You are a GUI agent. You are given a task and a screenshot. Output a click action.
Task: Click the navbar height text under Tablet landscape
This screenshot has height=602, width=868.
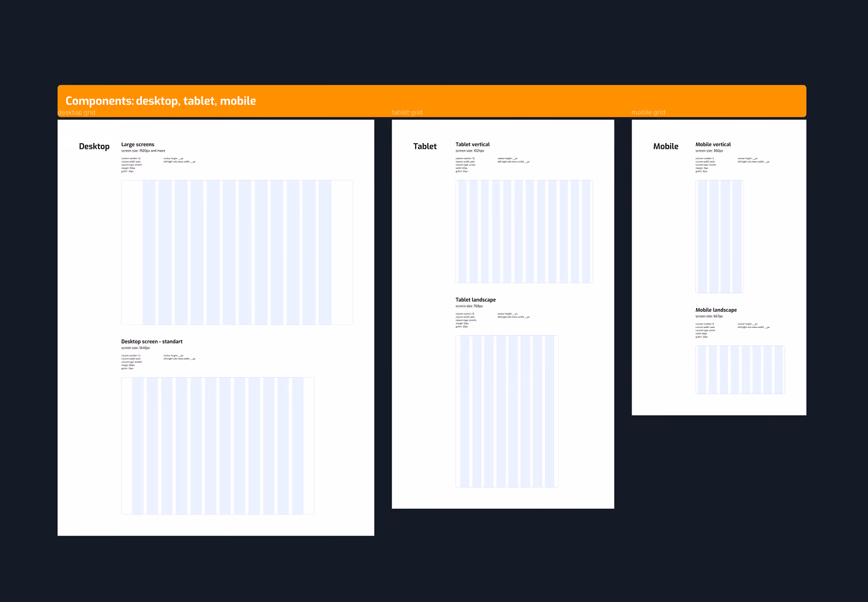click(x=514, y=315)
